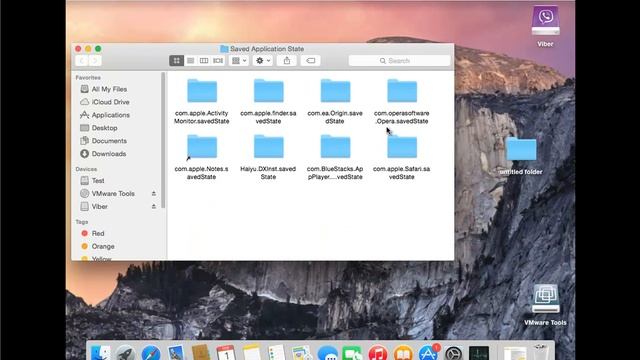Go forward with the right arrow button
This screenshot has width=640, height=360.
[x=95, y=61]
